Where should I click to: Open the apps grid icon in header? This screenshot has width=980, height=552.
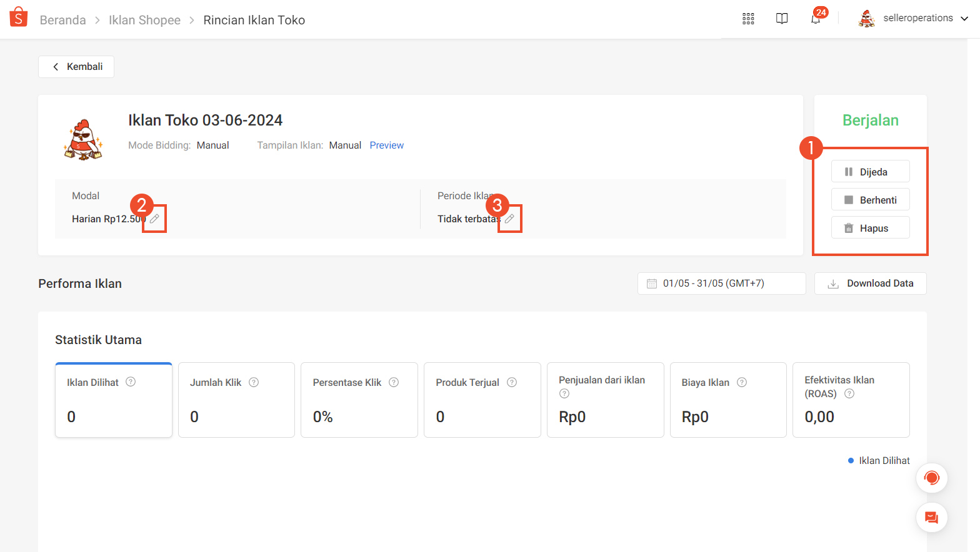click(x=748, y=19)
